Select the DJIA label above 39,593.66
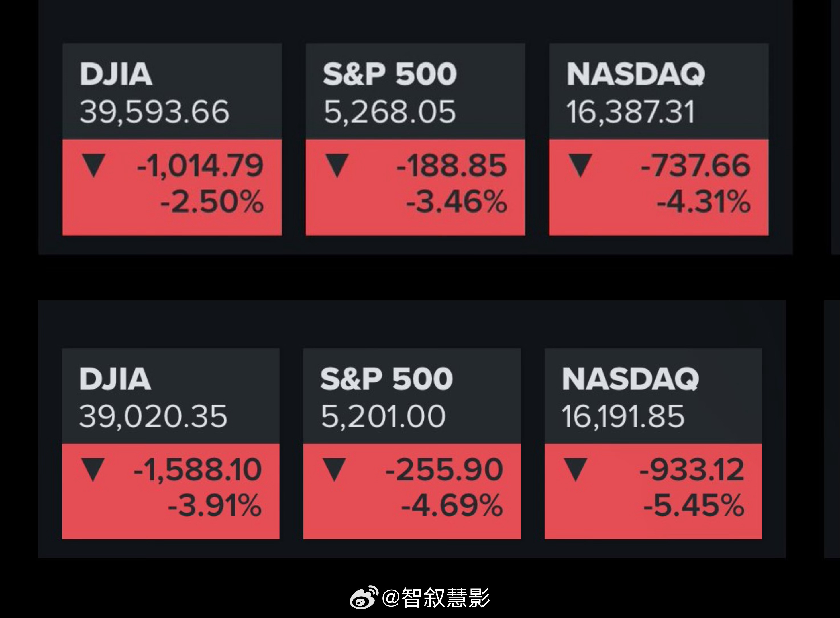 pos(116,74)
